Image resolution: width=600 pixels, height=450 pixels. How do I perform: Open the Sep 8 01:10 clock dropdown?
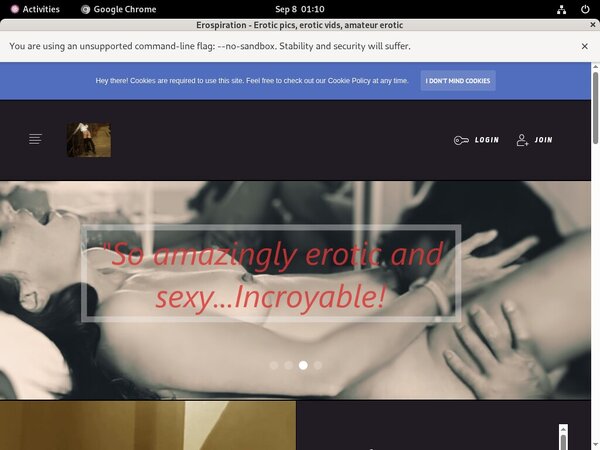pos(300,9)
